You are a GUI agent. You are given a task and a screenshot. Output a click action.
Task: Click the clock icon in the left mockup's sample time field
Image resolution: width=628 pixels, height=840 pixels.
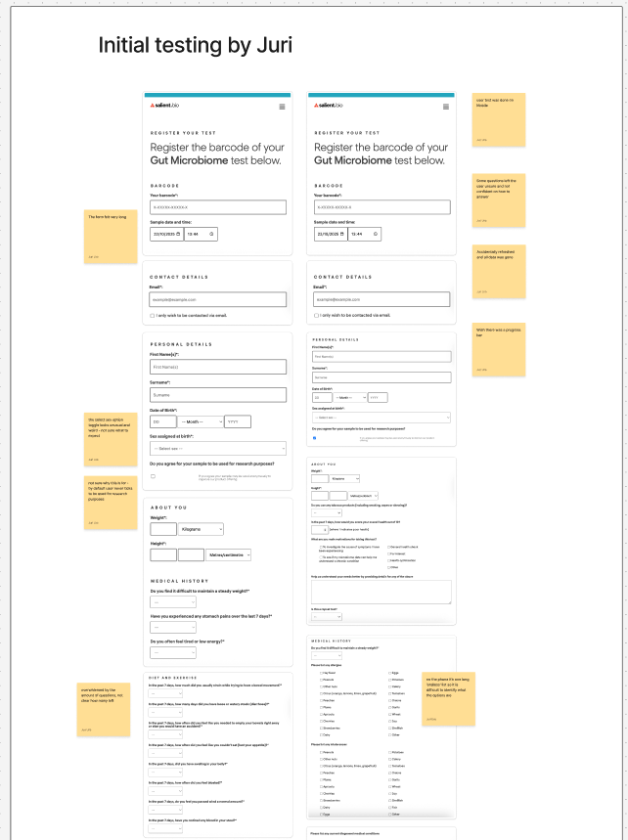coord(211,234)
